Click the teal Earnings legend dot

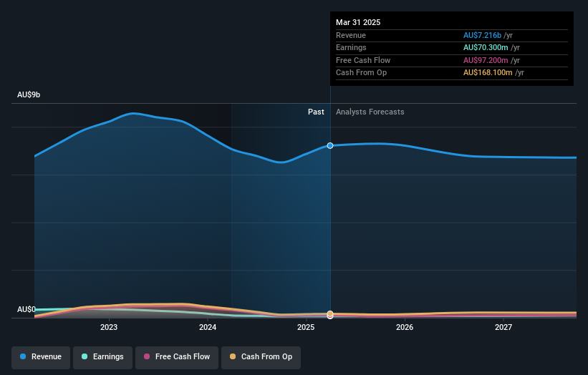[85, 356]
